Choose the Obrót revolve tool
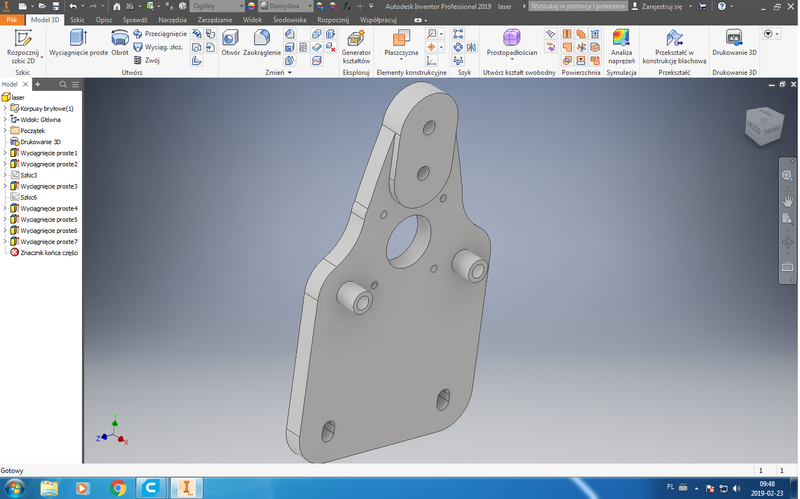 pos(120,43)
